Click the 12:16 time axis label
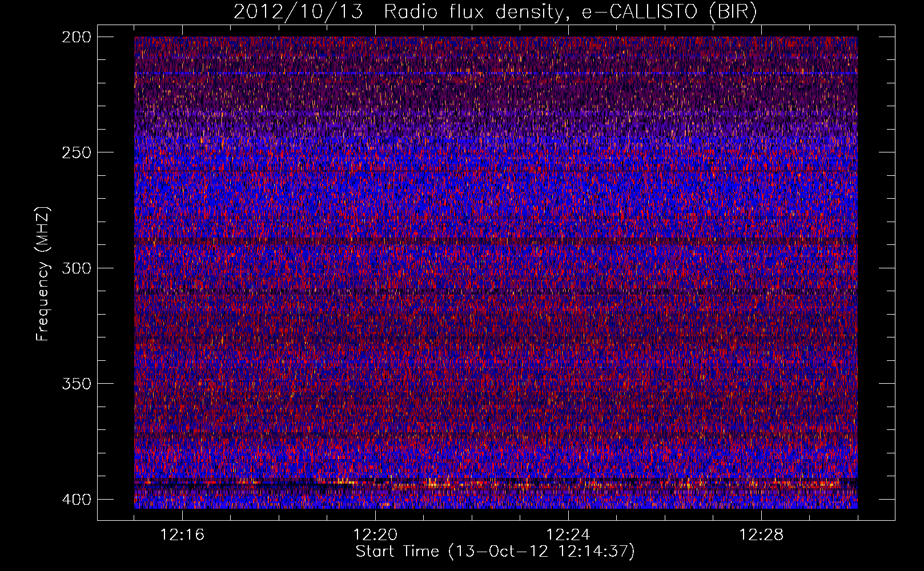The height and width of the screenshot is (571, 924). [x=182, y=535]
